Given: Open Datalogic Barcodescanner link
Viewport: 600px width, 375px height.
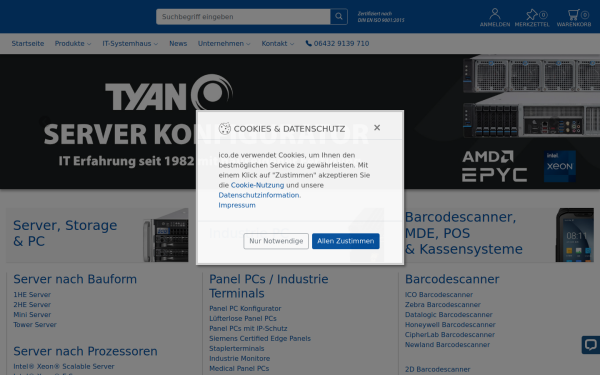Looking at the screenshot, I should coord(448,315).
